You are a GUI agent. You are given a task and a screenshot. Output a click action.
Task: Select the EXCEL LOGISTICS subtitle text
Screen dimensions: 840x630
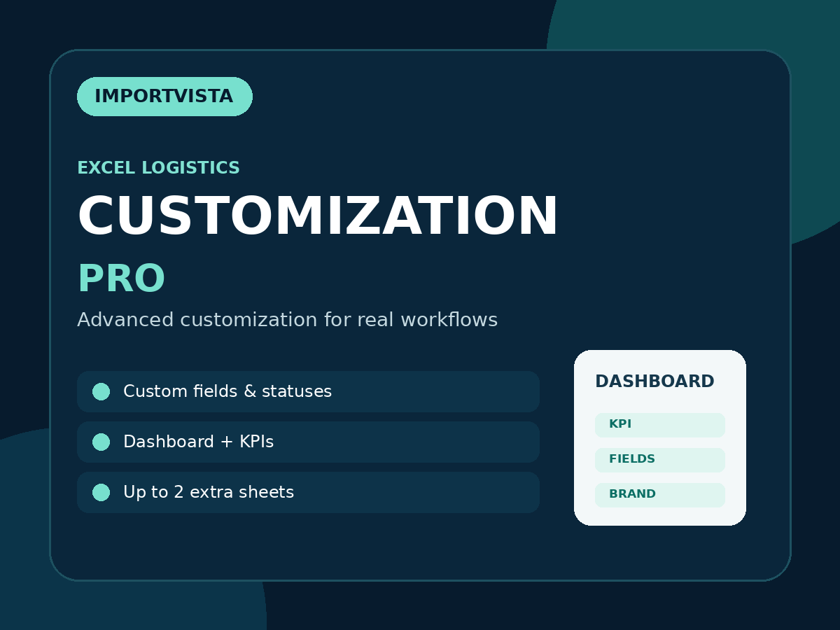(158, 168)
